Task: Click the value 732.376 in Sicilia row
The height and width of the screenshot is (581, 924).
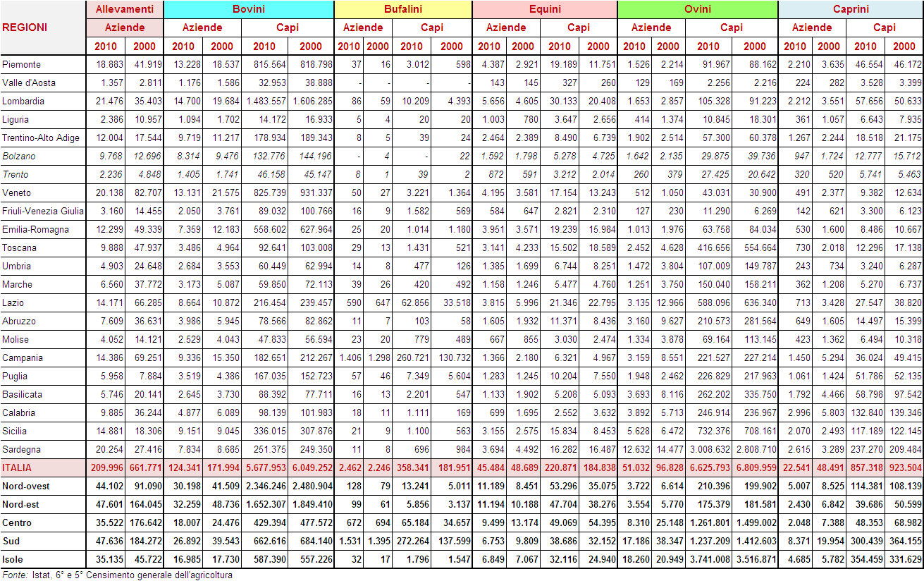Action: tap(714, 432)
